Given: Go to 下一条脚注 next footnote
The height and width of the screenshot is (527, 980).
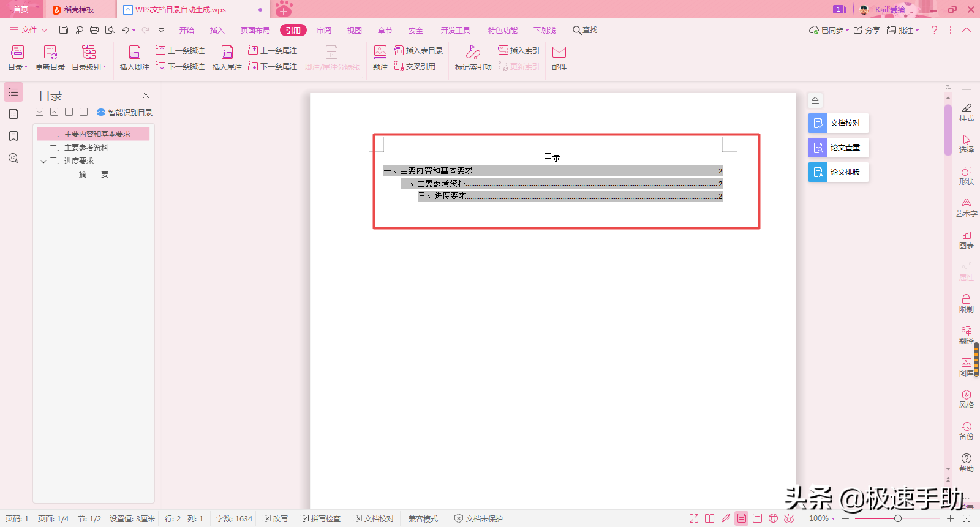Looking at the screenshot, I should [x=180, y=66].
